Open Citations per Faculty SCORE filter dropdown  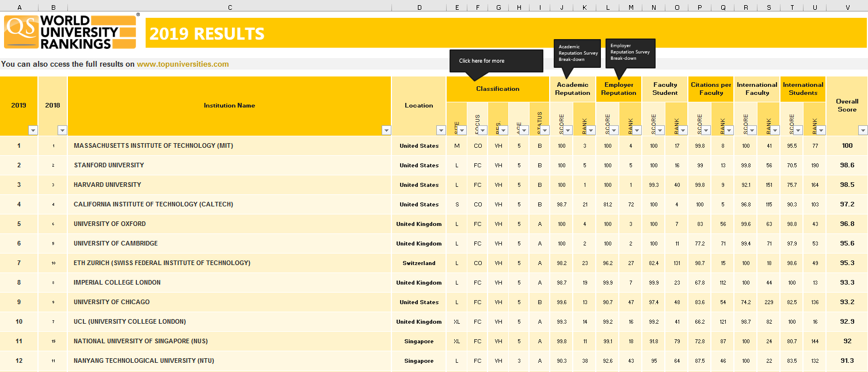(x=706, y=131)
